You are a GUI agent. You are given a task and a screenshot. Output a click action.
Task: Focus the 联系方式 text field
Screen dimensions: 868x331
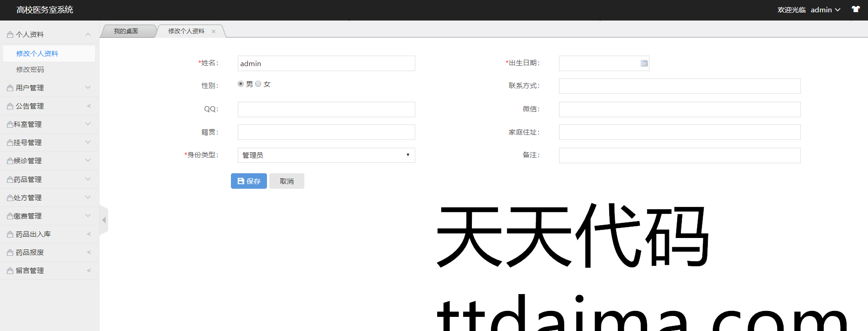pyautogui.click(x=679, y=86)
